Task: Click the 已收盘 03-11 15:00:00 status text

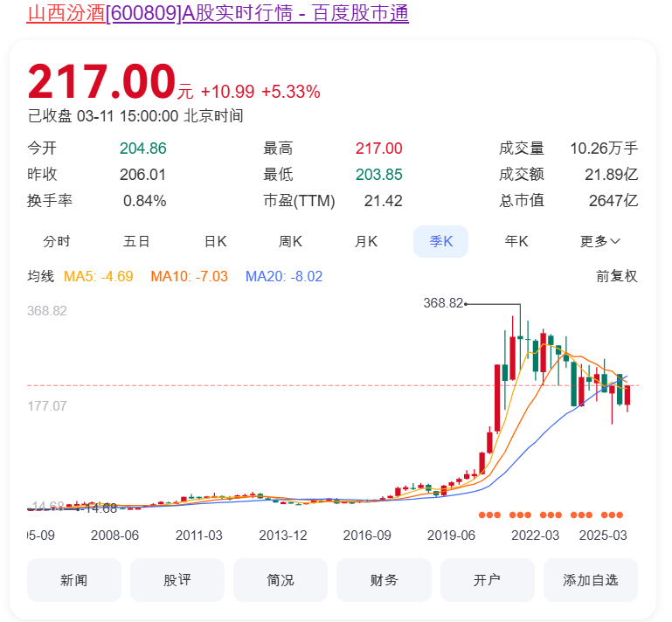Action: click(x=135, y=116)
